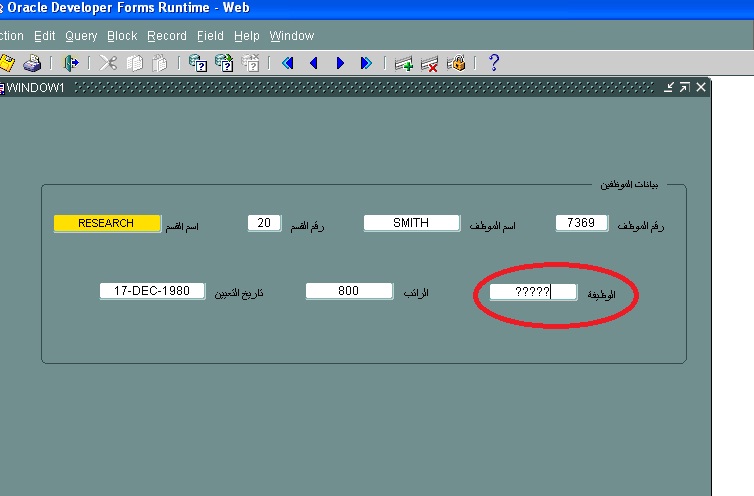Go to previous record arrow
Screen dimensions: 754x496
(314, 63)
